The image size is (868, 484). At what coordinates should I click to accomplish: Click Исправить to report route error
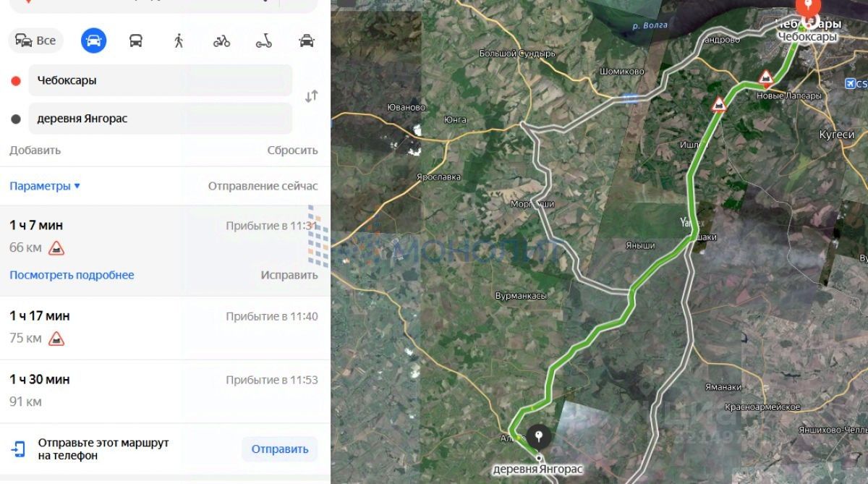[x=289, y=275]
